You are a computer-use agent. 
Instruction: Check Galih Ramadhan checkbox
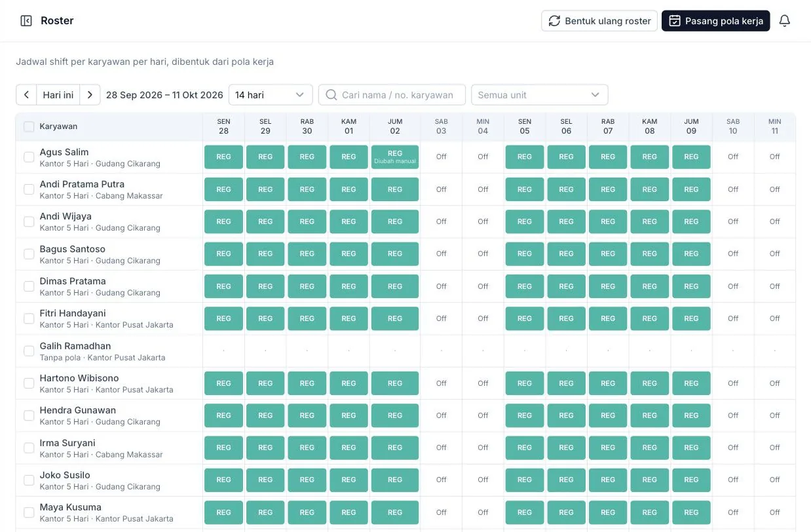(29, 351)
